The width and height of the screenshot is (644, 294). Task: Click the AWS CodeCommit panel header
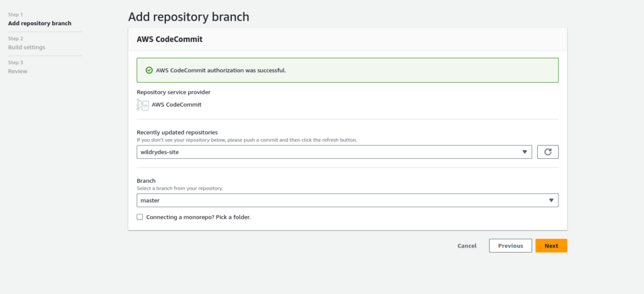click(347, 40)
